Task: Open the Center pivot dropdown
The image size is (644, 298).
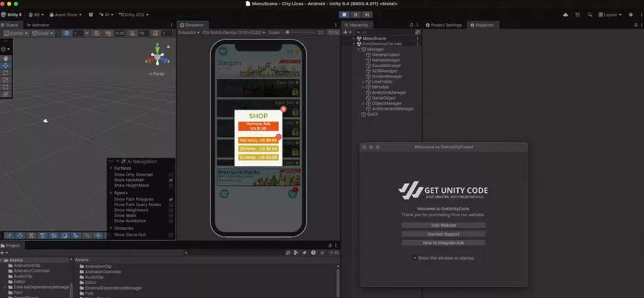Action: pos(16,33)
